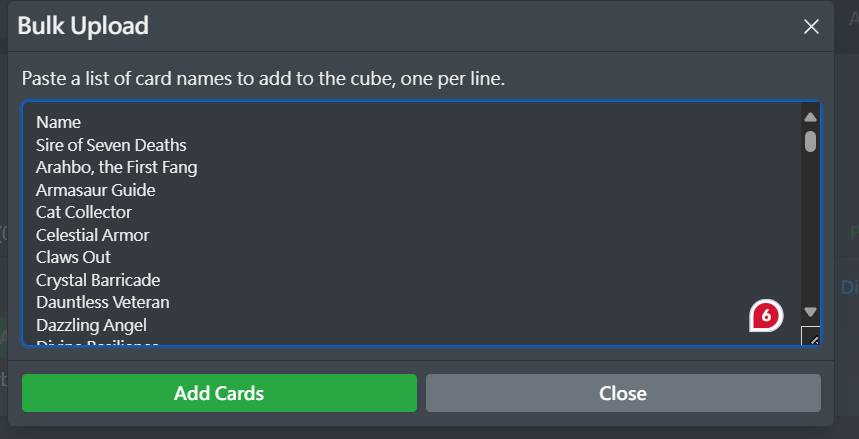
Task: Click on the 'Claws Out' line
Action: click(x=74, y=257)
